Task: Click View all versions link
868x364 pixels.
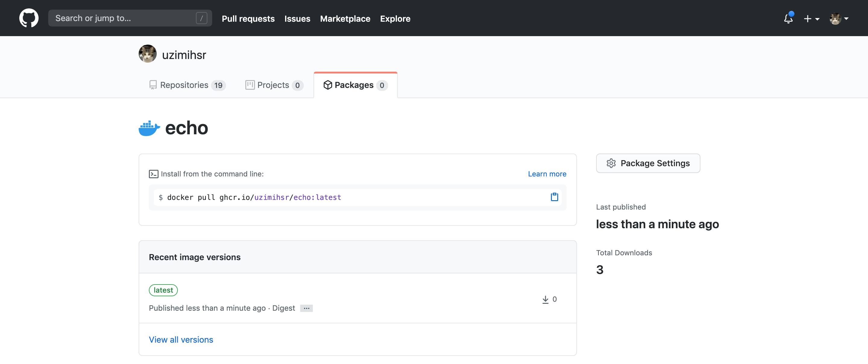Action: (x=181, y=339)
